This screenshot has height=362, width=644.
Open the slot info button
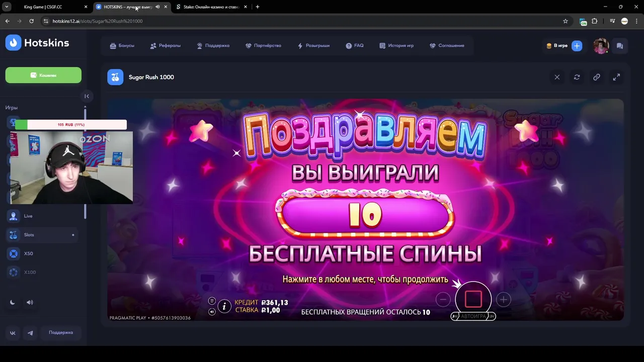[x=224, y=306]
